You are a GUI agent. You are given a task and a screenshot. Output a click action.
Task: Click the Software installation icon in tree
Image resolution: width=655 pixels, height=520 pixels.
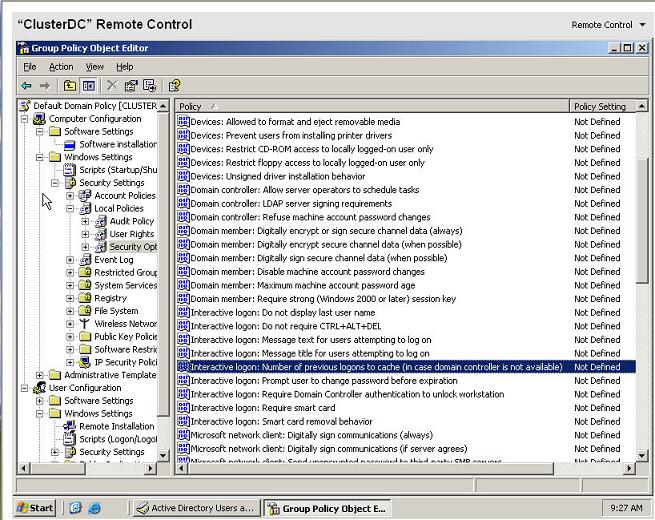point(69,145)
